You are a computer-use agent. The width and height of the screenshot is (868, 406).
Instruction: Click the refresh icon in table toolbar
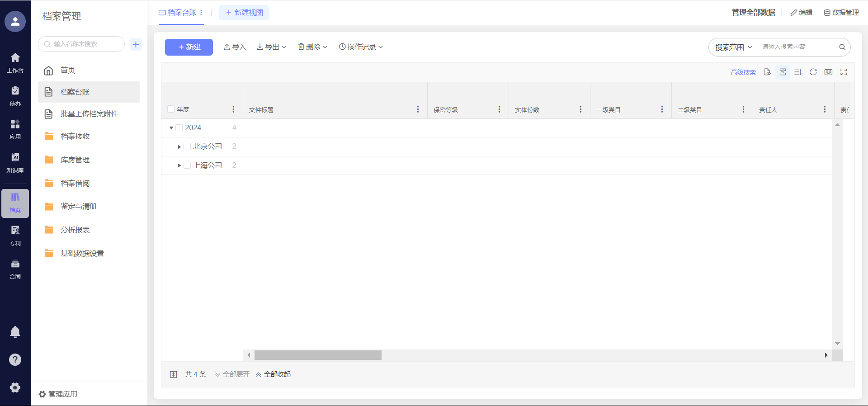[813, 72]
